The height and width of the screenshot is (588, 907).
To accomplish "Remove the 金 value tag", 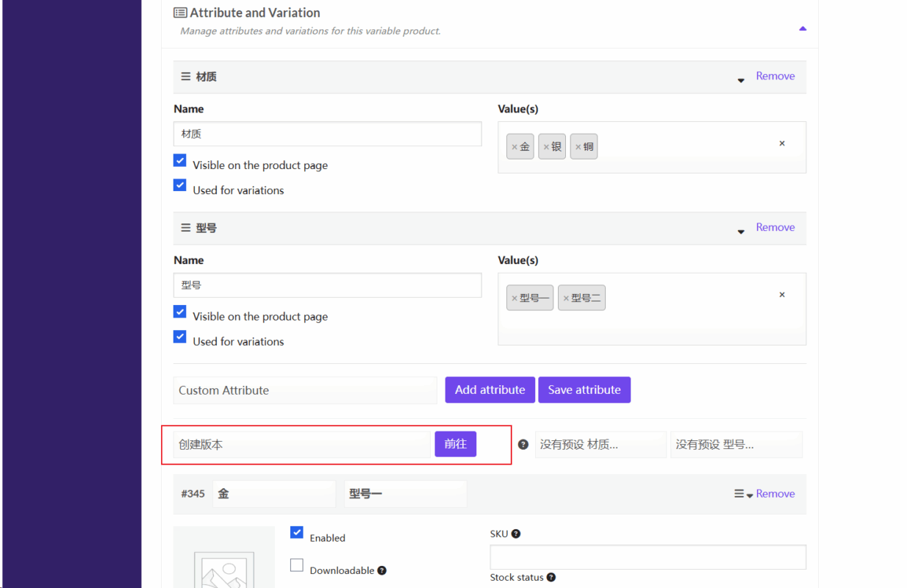I will [514, 147].
